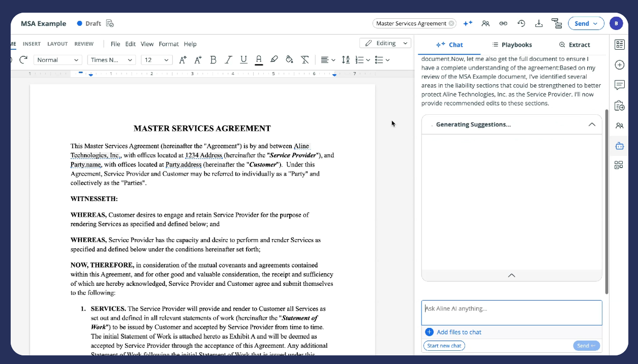
Task: Click the left indent marker on ruler
Action: [x=90, y=74]
